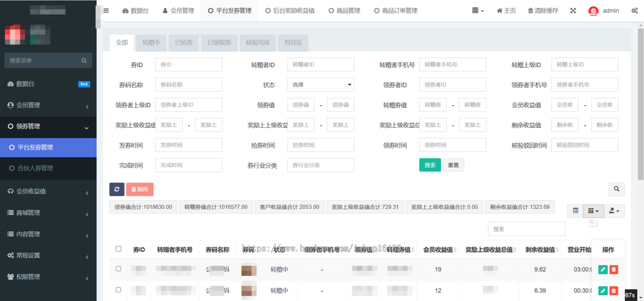Sort by 会员收益值 column header
The height and width of the screenshot is (301, 644).
tap(438, 249)
